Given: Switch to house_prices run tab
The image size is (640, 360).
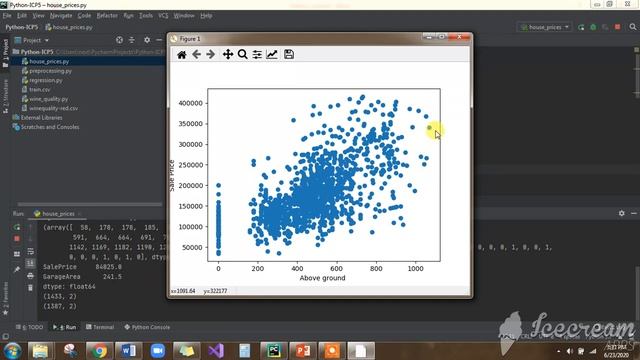Looking at the screenshot, I should [58, 213].
